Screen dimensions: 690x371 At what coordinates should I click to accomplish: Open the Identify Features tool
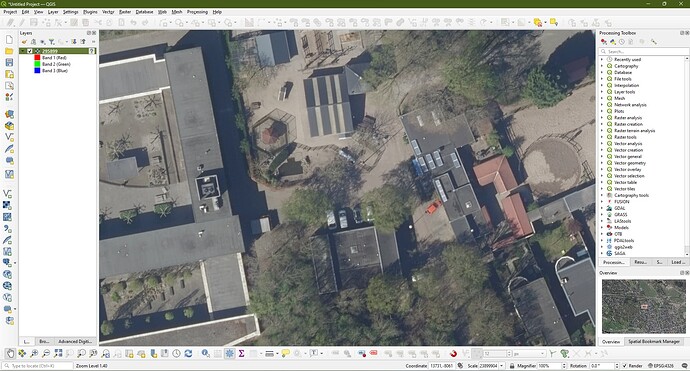[206, 353]
